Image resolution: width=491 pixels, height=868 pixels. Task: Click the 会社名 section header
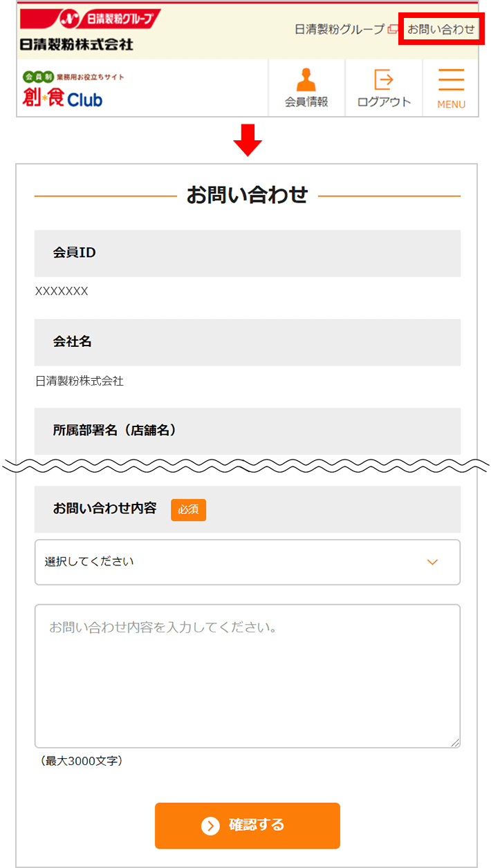pyautogui.click(x=248, y=342)
